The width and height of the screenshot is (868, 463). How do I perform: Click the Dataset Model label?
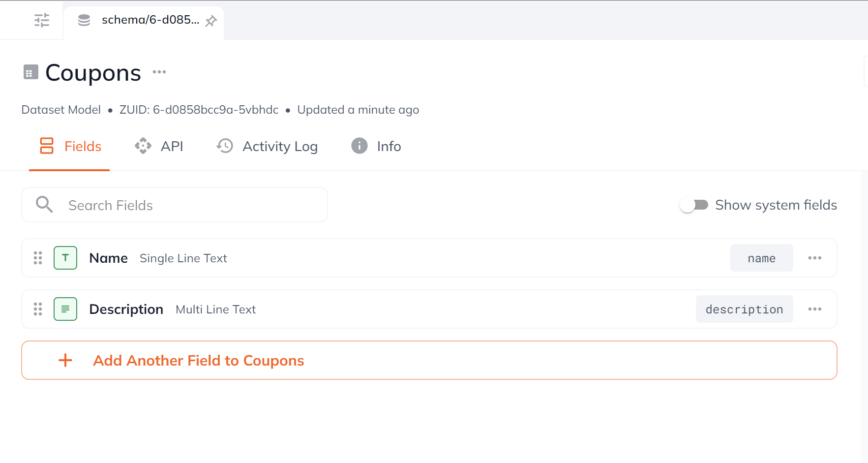[x=61, y=110]
